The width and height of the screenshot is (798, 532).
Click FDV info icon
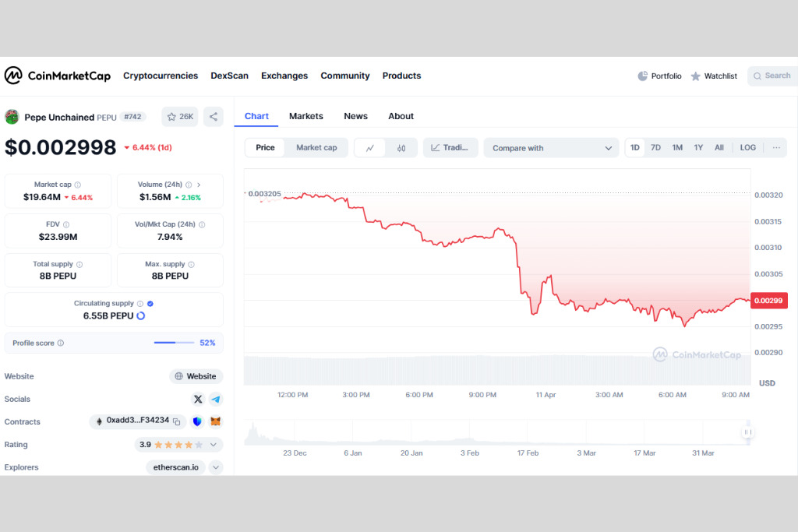click(66, 224)
